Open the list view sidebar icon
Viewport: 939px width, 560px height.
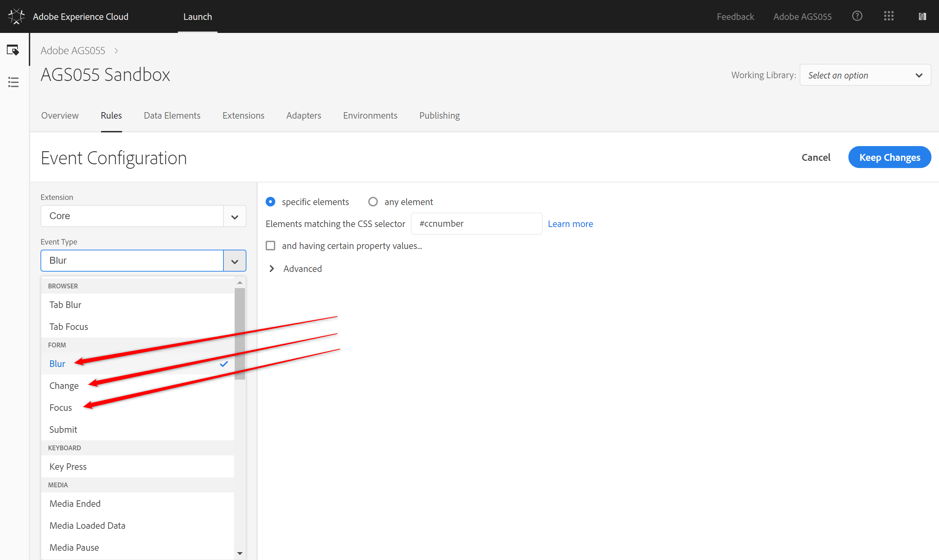13,82
